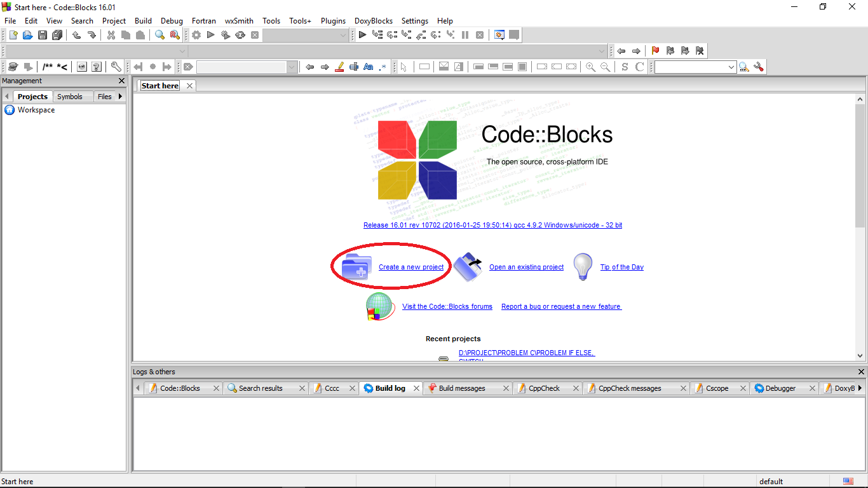Screen dimensions: 868x488
Task: Click the Zoom out magnifier icon
Action: click(x=606, y=67)
